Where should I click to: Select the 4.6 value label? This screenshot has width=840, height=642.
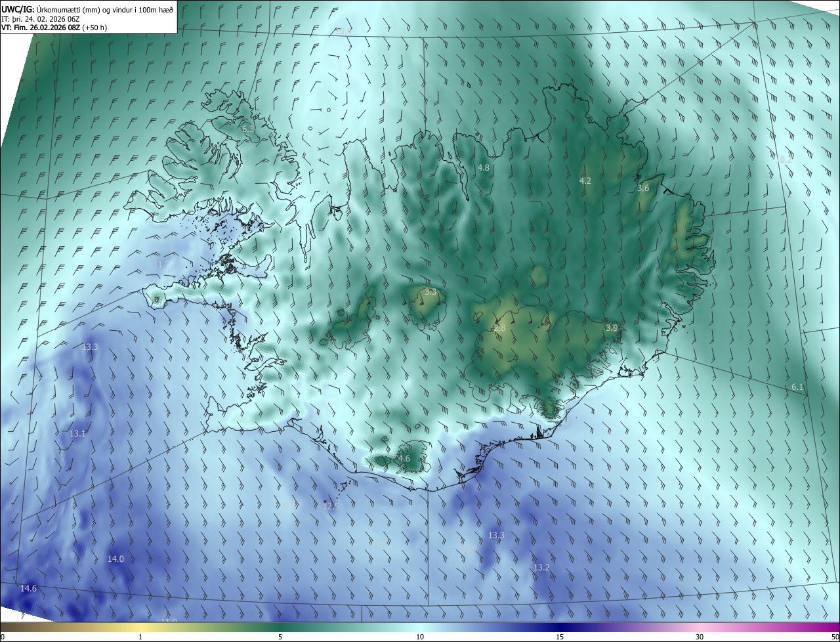click(x=404, y=459)
